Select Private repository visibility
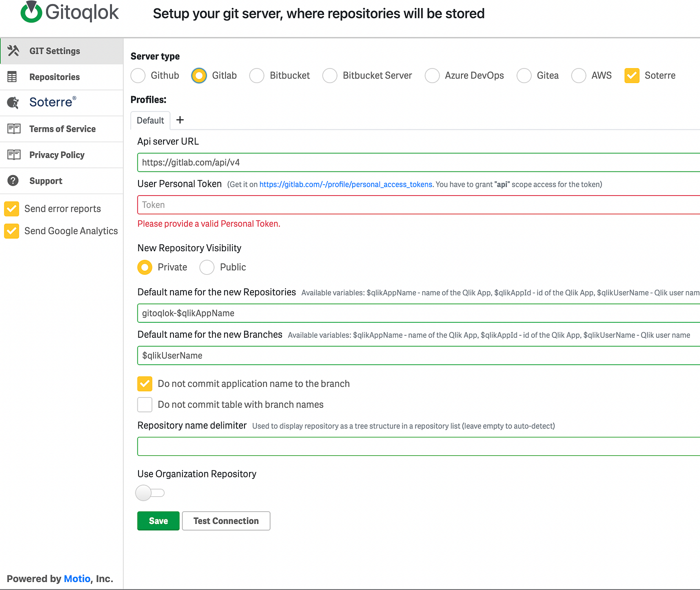Viewport: 700px width, 590px height. click(145, 267)
